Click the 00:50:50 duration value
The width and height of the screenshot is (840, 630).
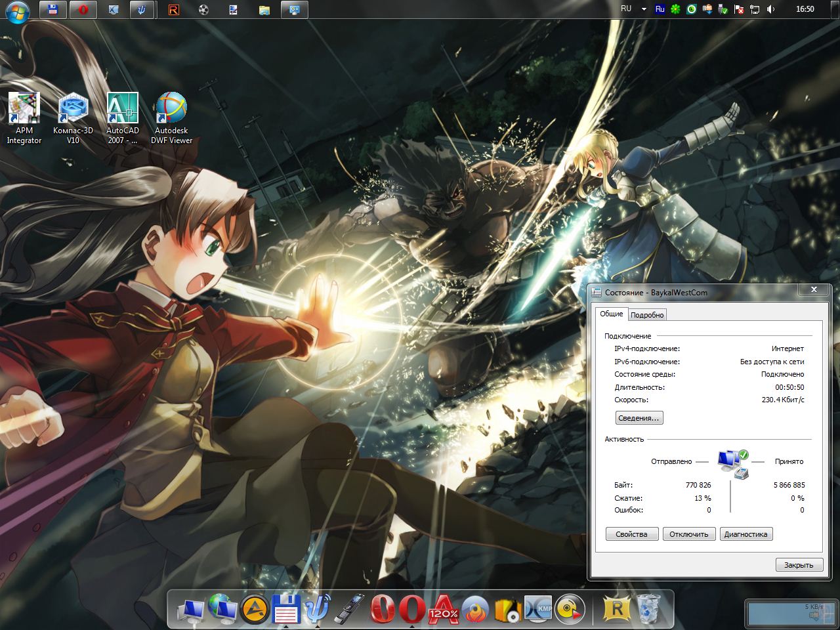click(x=789, y=387)
